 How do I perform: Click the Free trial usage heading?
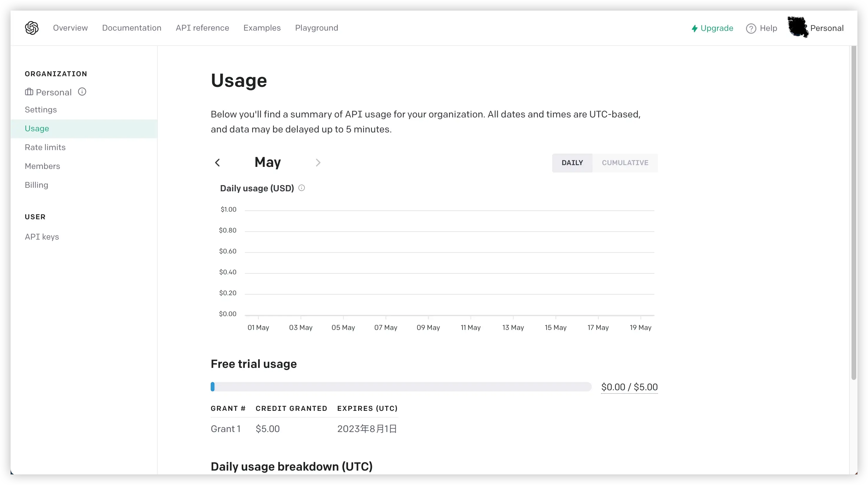pyautogui.click(x=253, y=364)
